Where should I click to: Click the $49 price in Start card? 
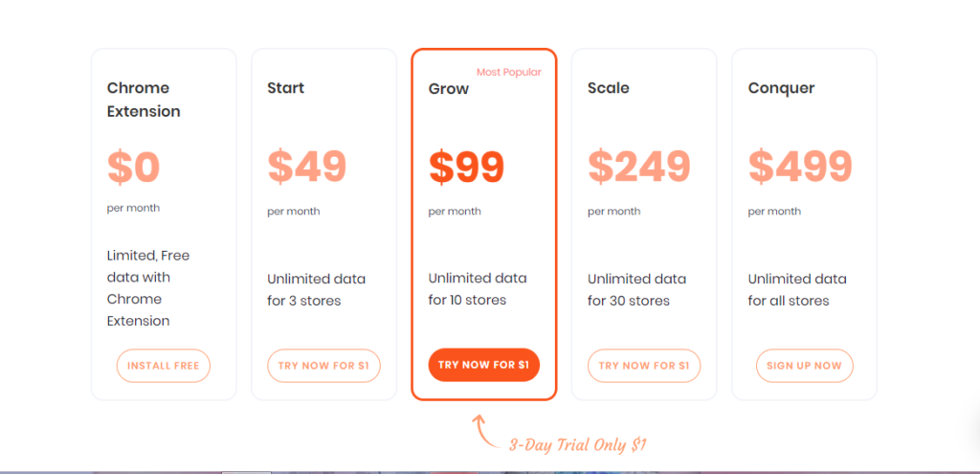point(306,168)
